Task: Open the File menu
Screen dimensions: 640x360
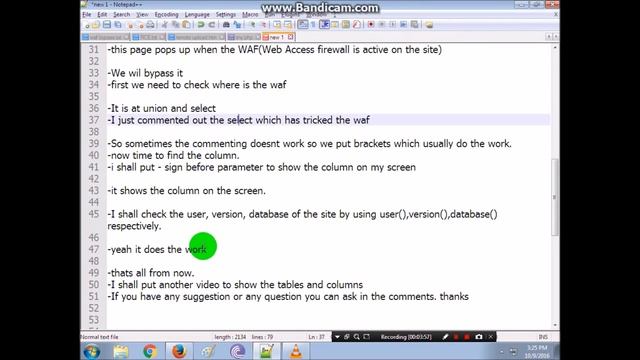Action: 87,14
